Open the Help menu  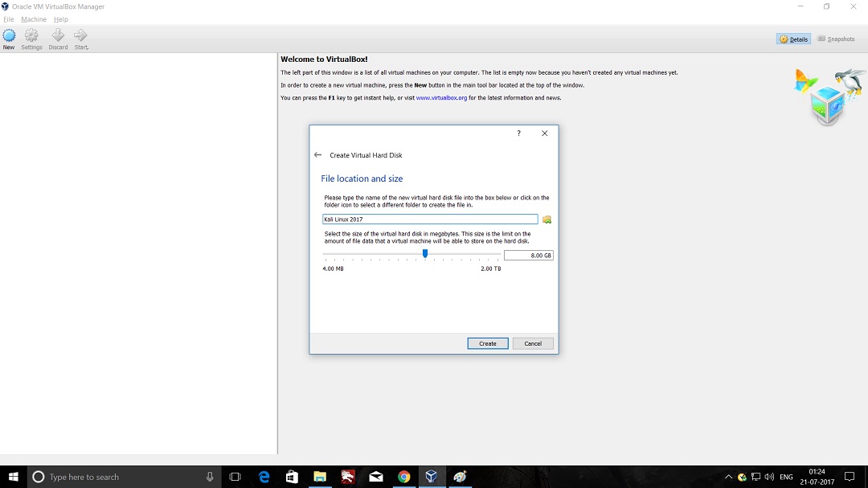tap(61, 19)
